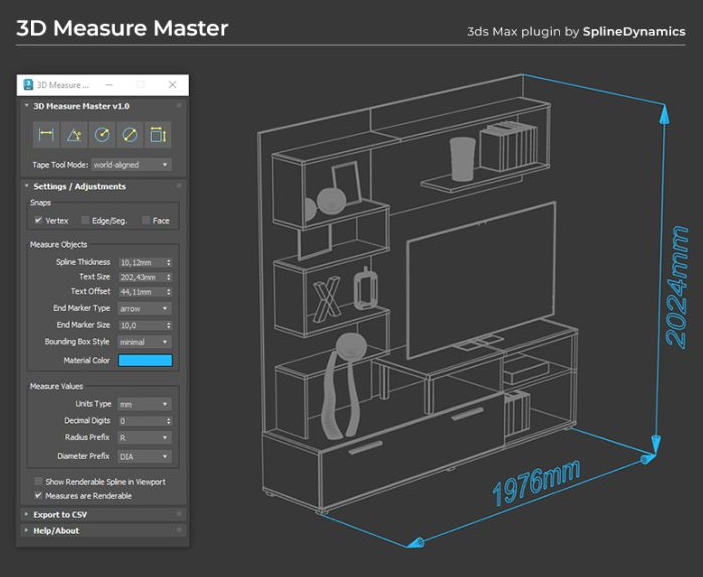Viewport: 703px width, 577px height.
Task: Uncheck Measures are Renderable
Action: [38, 495]
